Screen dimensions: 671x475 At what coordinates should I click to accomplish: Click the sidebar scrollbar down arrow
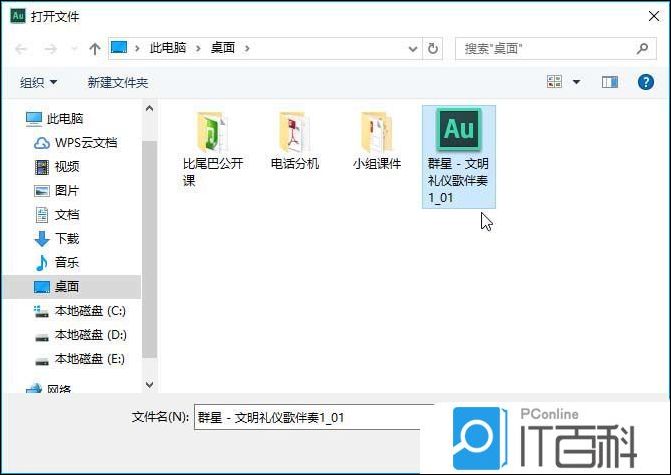149,384
